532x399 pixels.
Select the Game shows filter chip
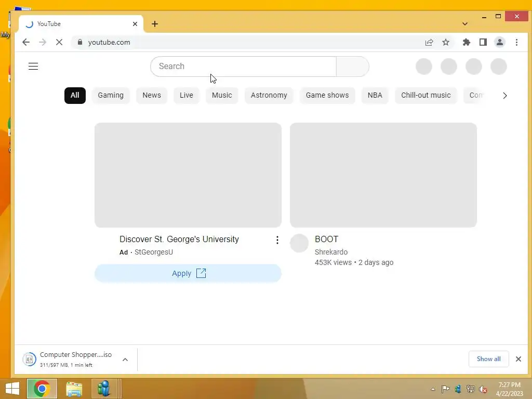click(x=327, y=96)
